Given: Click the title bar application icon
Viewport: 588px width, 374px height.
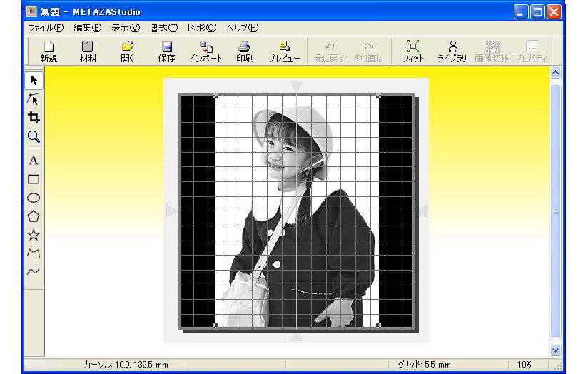Looking at the screenshot, I should [31, 12].
